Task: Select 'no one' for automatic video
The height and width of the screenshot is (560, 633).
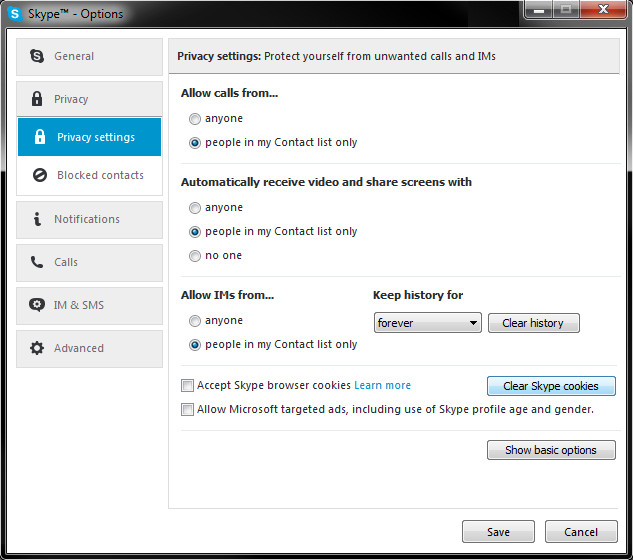Action: [195, 256]
